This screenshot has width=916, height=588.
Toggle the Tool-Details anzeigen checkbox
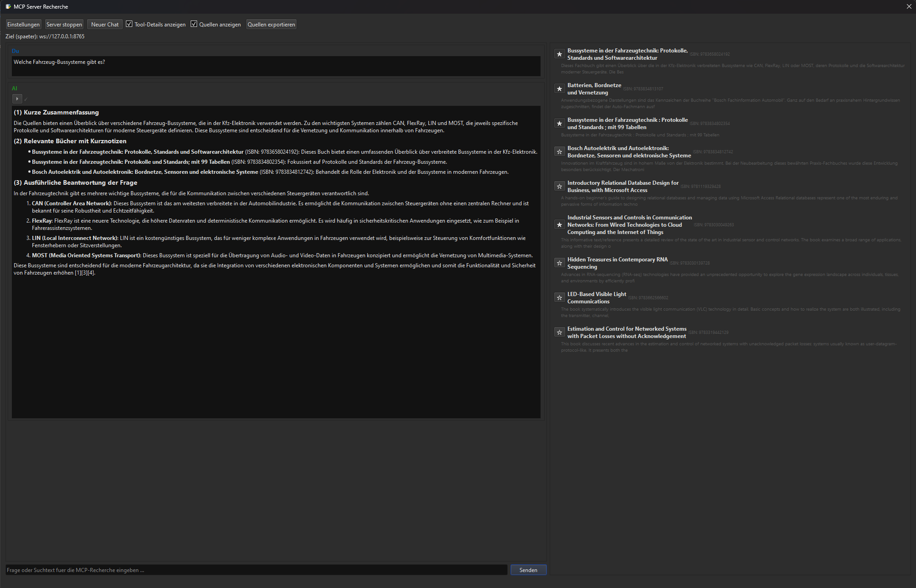coord(129,24)
